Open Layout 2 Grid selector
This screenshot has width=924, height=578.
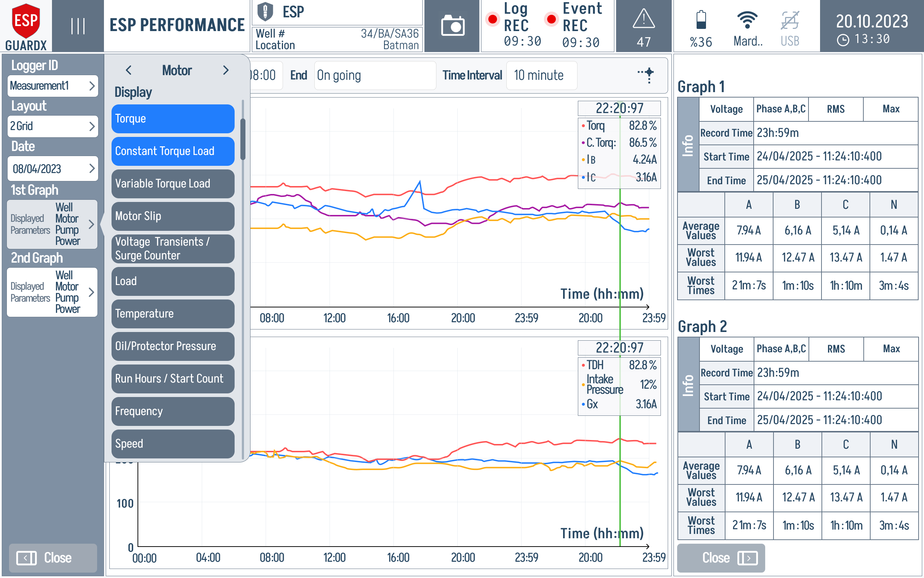(53, 126)
